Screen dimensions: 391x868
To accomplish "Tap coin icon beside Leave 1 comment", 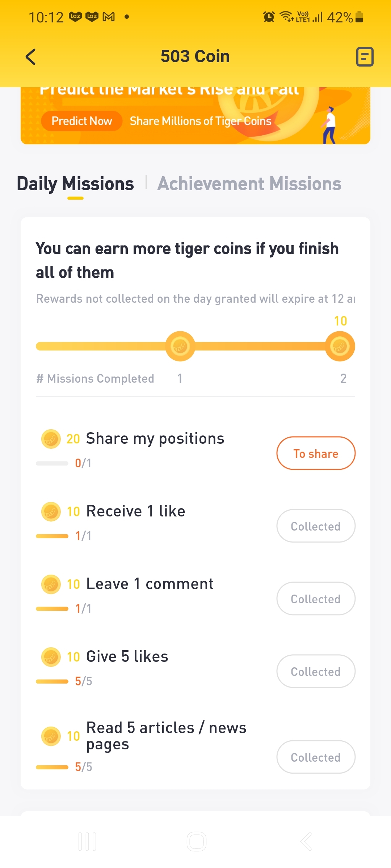I will point(51,584).
